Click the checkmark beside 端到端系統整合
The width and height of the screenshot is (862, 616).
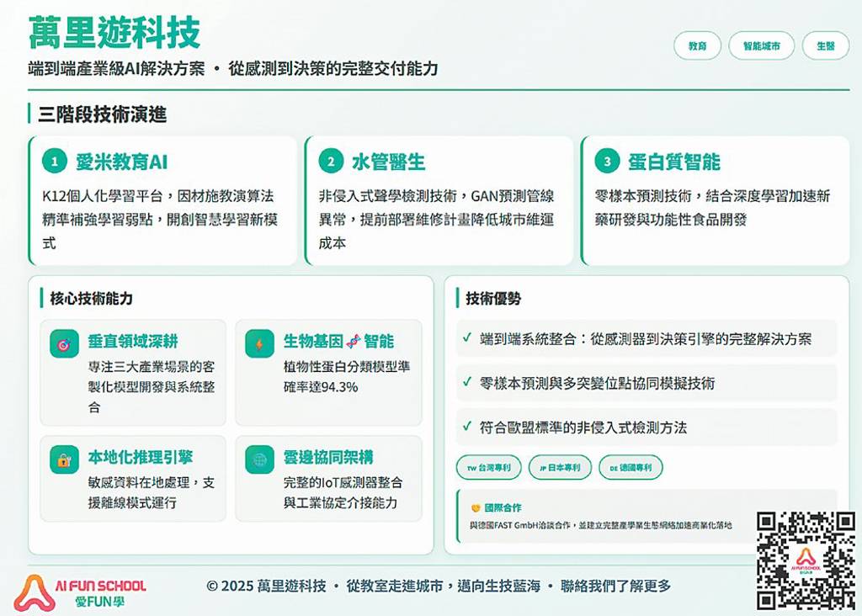coord(467,338)
